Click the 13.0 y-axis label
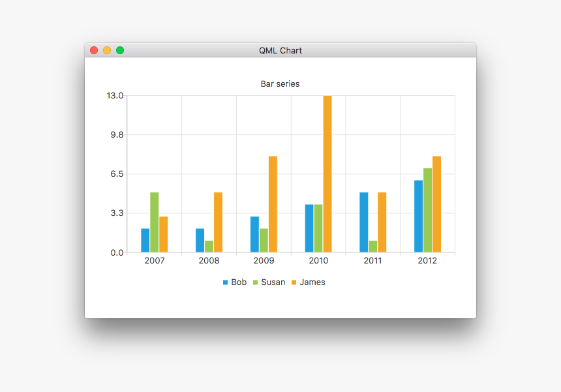This screenshot has height=392, width=561. point(115,95)
